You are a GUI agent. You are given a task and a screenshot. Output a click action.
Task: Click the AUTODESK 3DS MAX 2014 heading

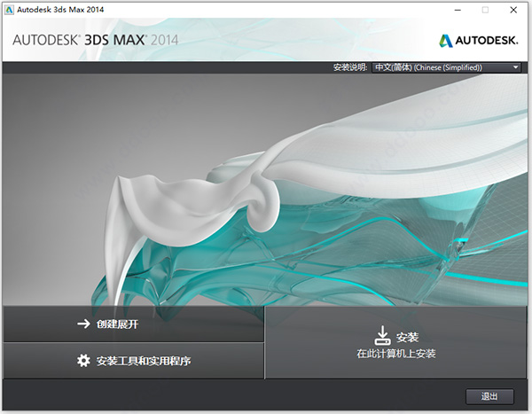pos(96,40)
